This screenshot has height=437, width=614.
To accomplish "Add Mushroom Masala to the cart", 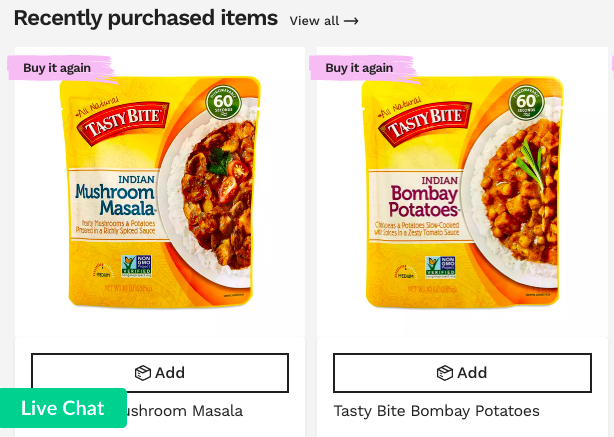I will click(x=160, y=373).
